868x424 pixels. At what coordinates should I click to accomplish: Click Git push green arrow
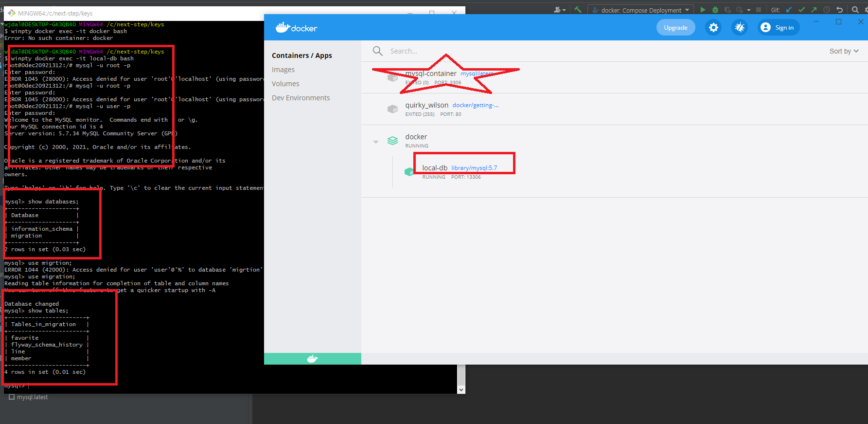814,10
